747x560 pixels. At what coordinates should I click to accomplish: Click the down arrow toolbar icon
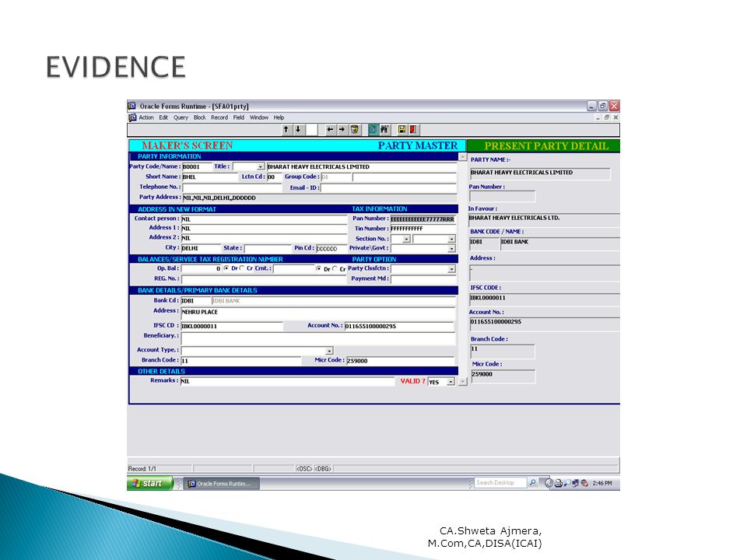tap(298, 130)
